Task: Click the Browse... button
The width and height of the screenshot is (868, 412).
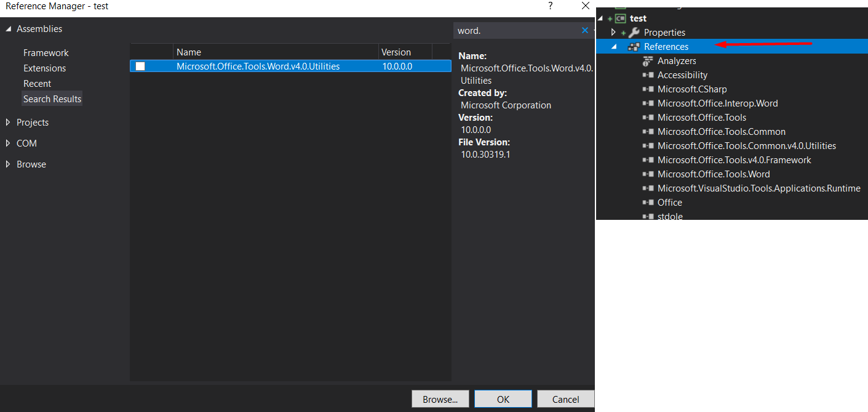Action: pyautogui.click(x=440, y=399)
